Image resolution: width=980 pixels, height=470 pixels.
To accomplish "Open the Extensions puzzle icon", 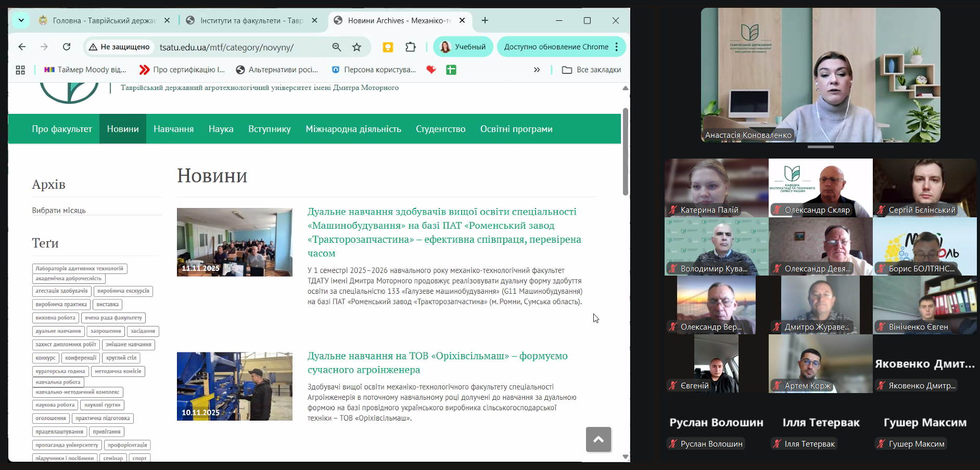I will pyautogui.click(x=411, y=47).
